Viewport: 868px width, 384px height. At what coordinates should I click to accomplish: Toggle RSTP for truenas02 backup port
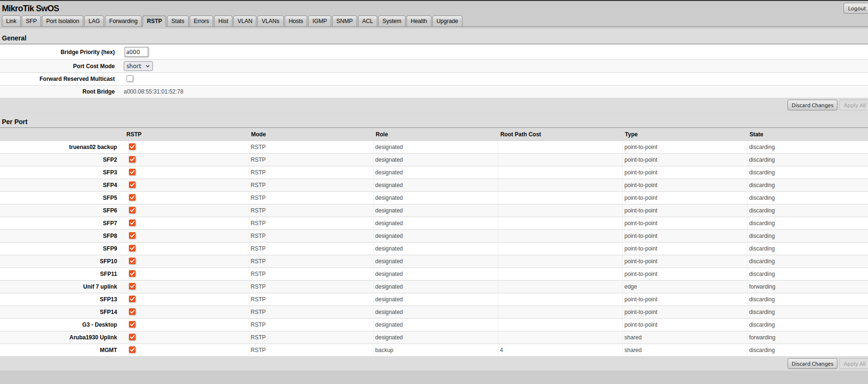(x=132, y=147)
